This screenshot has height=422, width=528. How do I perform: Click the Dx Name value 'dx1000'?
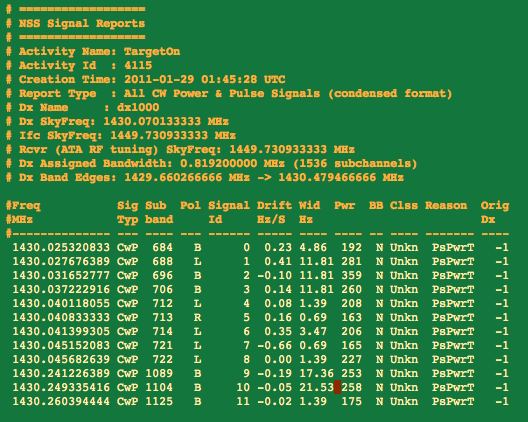coord(138,107)
